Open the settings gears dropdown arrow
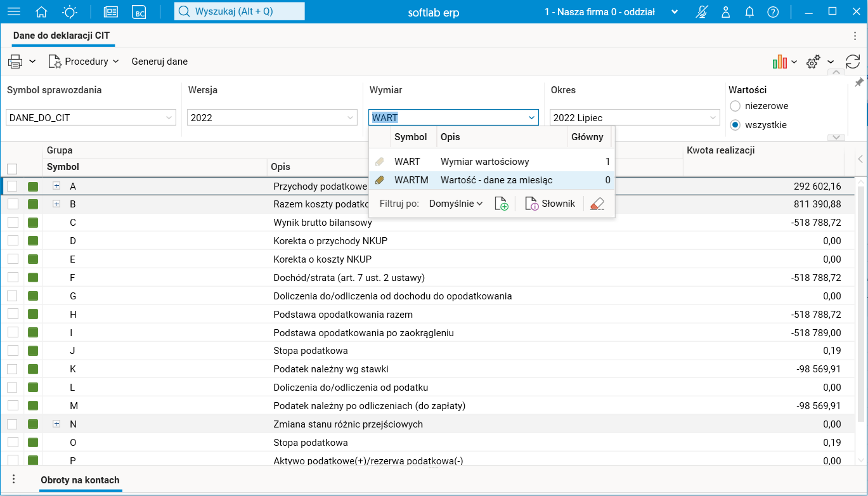 pyautogui.click(x=831, y=62)
